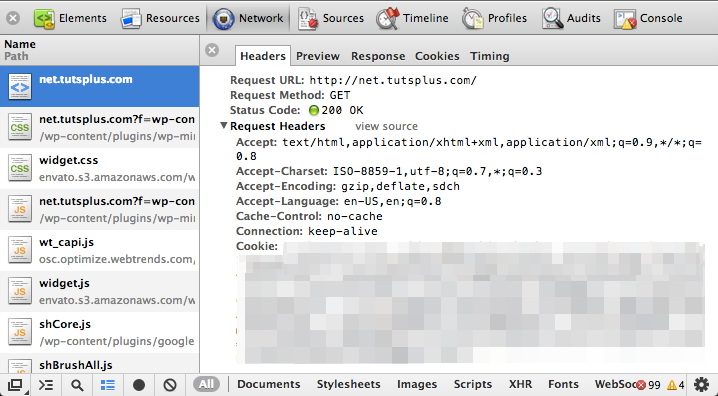
Task: Click the JS icon beside wt_capi.js
Action: [x=20, y=250]
